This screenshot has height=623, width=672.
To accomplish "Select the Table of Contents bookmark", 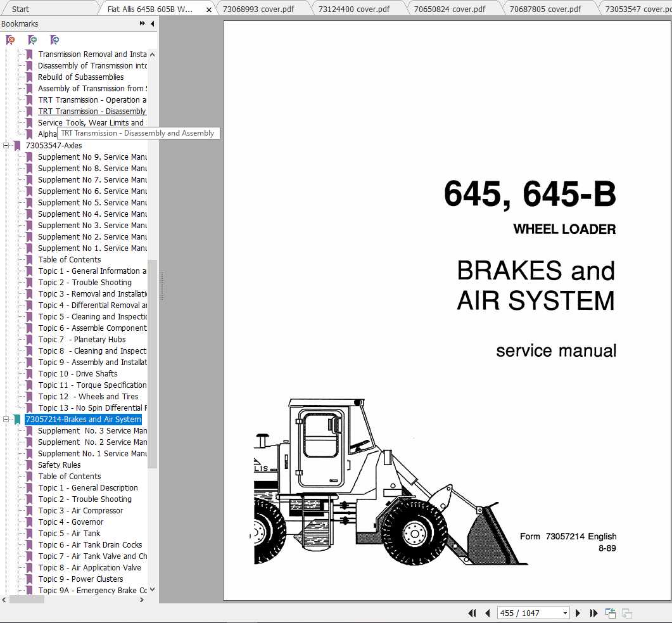I will click(69, 476).
